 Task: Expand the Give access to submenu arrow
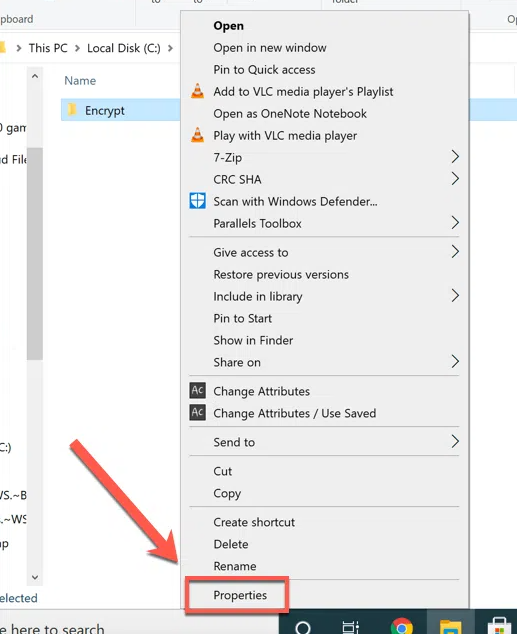pos(455,251)
